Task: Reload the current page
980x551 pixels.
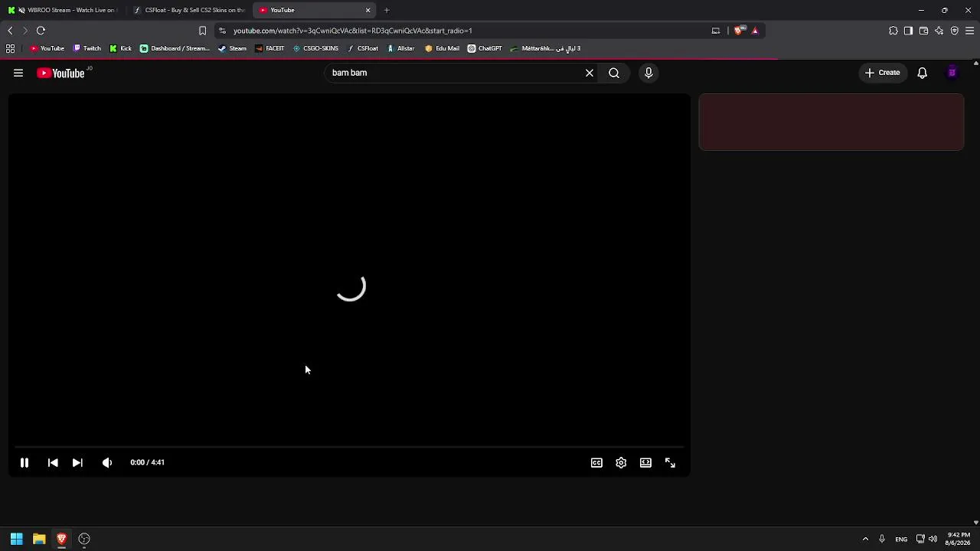Action: pos(41,31)
